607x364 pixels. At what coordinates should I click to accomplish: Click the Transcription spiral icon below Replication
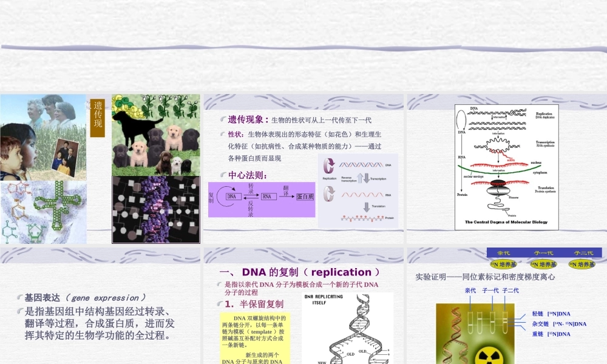point(328,193)
